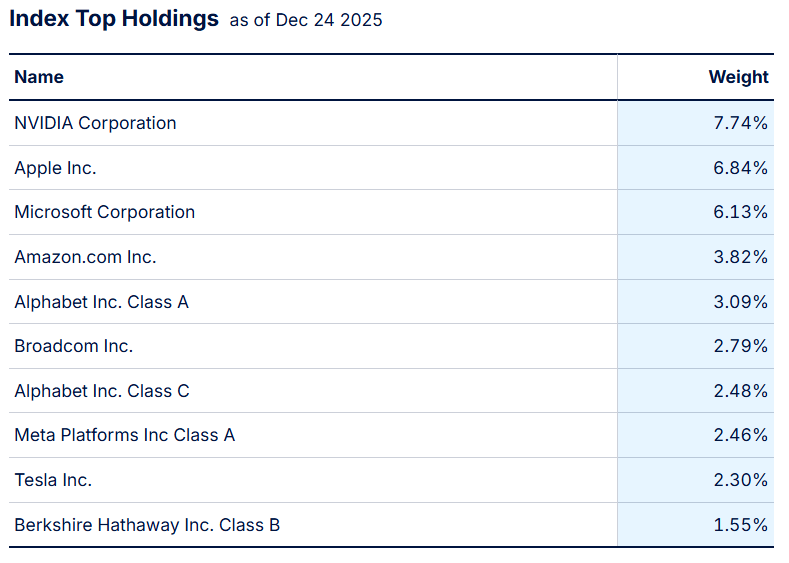
Task: Click the Name column header
Action: point(39,77)
